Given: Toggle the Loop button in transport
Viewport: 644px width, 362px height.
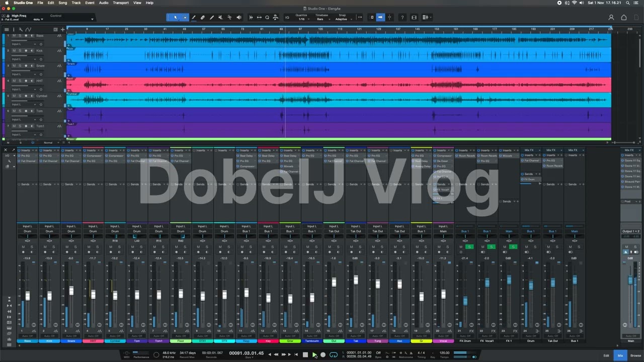Looking at the screenshot, I should (333, 354).
